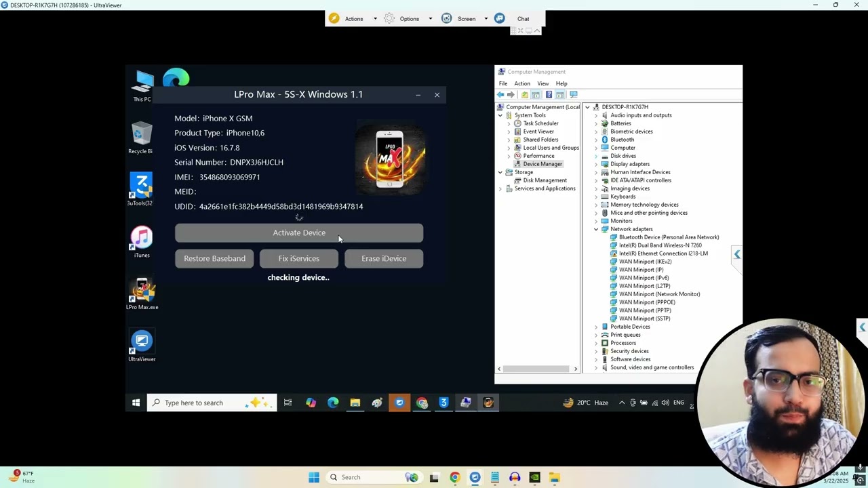Open the Help menu in Computer Management
Image resolution: width=868 pixels, height=488 pixels.
[561, 83]
